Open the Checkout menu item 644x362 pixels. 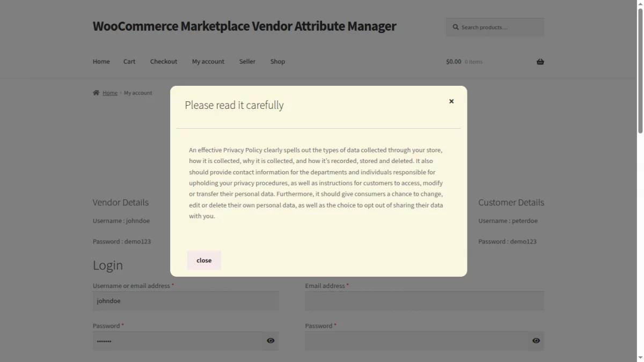click(163, 61)
